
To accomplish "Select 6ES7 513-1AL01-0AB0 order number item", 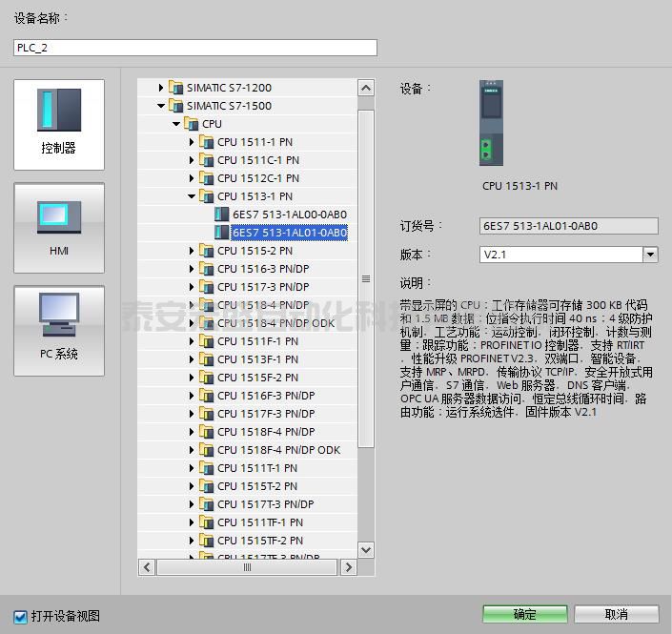I will [x=289, y=233].
